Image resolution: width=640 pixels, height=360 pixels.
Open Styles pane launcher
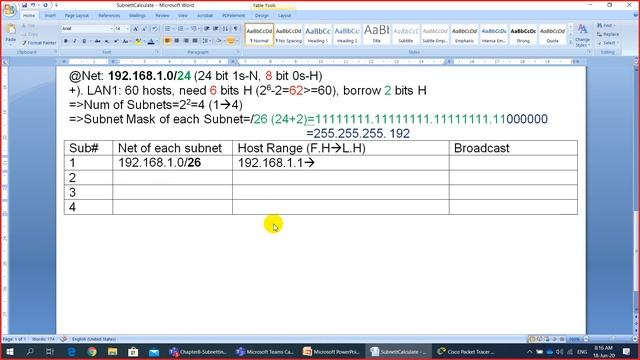pos(589,52)
